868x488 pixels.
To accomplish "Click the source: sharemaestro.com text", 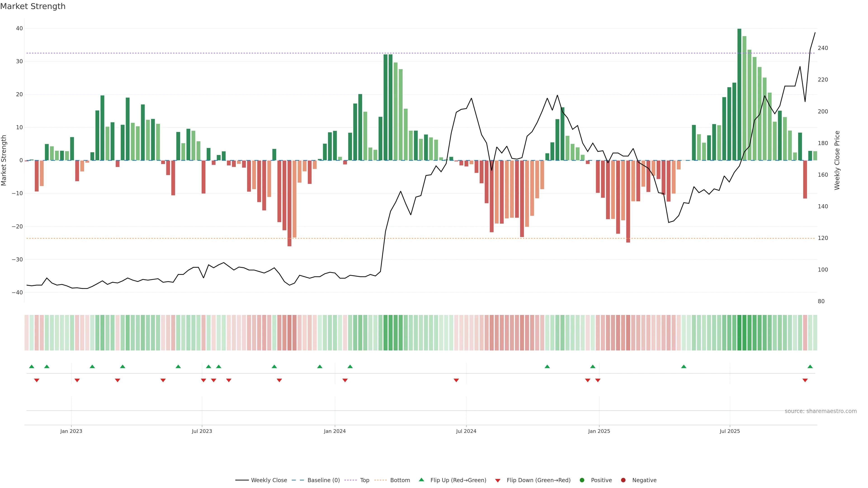I will [x=821, y=411].
